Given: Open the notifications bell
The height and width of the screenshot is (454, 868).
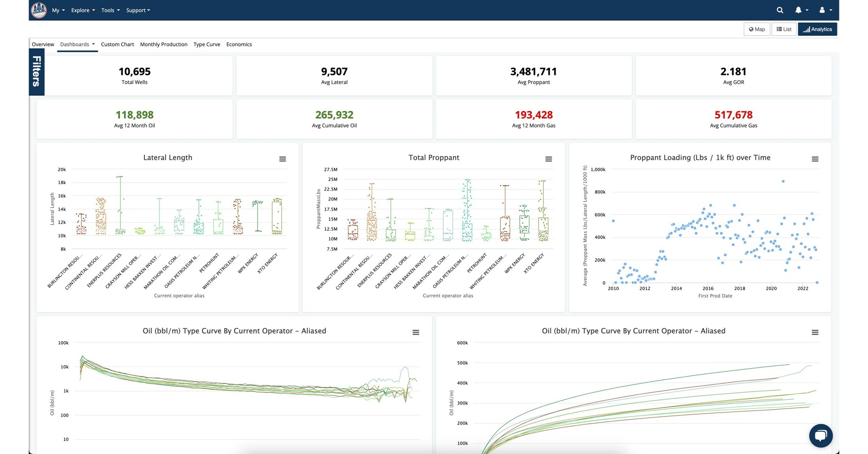Looking at the screenshot, I should (x=799, y=10).
